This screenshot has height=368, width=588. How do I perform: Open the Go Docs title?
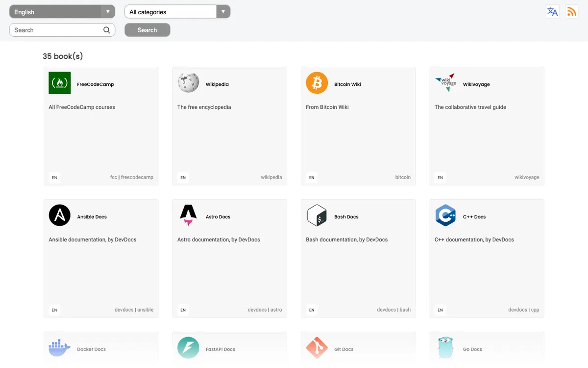point(472,349)
